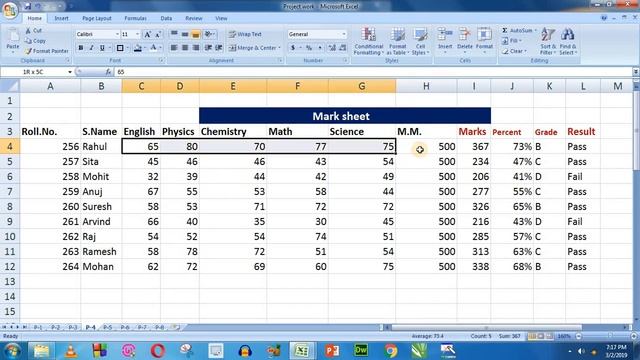Open Conditional Formatting menu
The image size is (640, 360).
369,41
